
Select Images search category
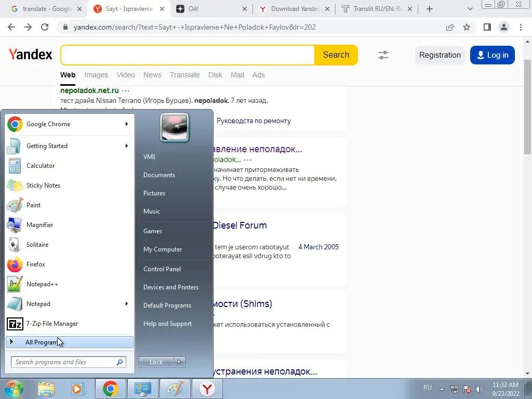(x=96, y=75)
